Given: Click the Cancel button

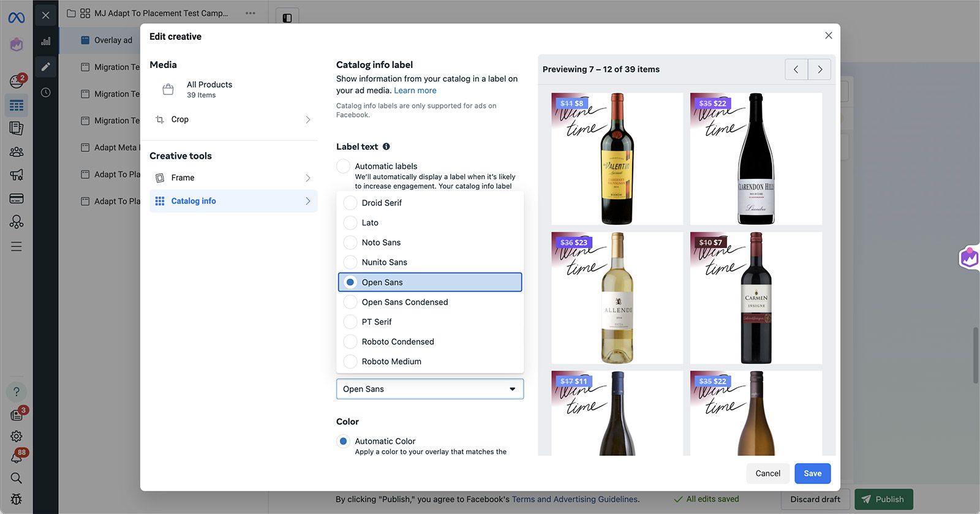Looking at the screenshot, I should 768,474.
